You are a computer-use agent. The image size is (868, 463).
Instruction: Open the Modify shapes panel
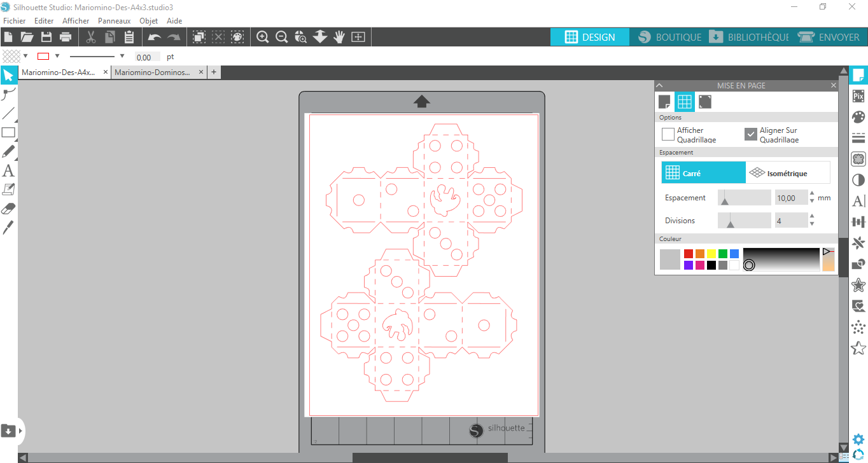858,264
